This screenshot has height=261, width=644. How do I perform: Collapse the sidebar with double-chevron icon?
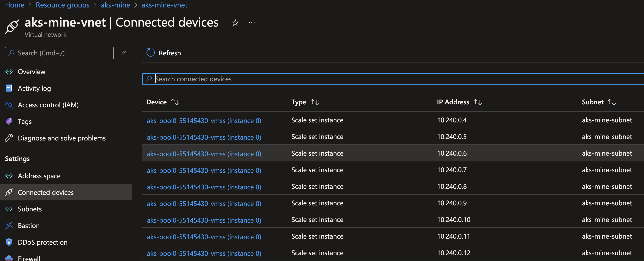[123, 53]
